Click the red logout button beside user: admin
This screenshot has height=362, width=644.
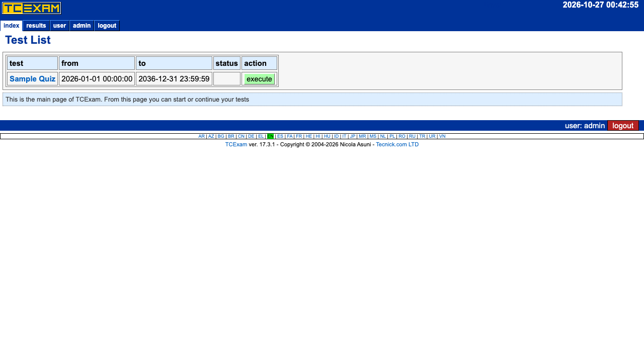pyautogui.click(x=623, y=126)
